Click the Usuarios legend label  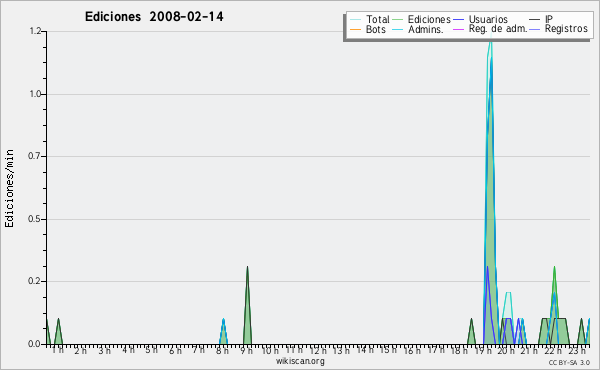[488, 19]
